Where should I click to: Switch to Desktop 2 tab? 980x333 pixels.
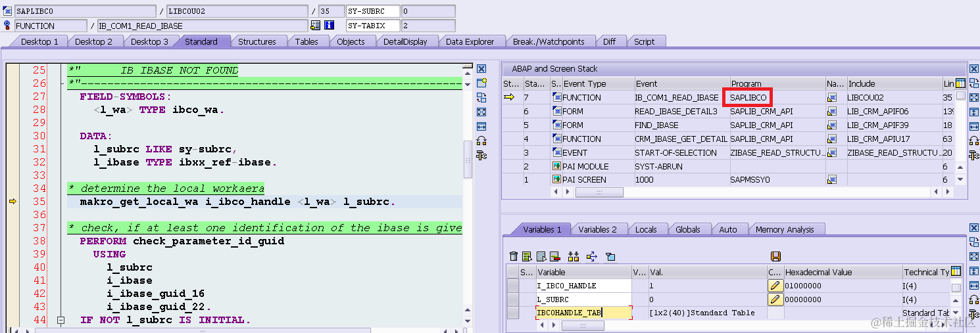click(x=94, y=41)
